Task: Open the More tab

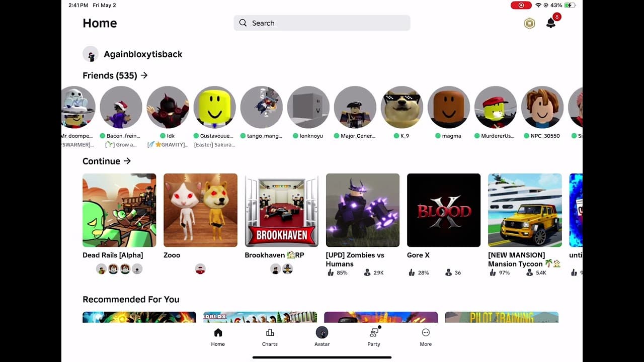Action: tap(426, 337)
